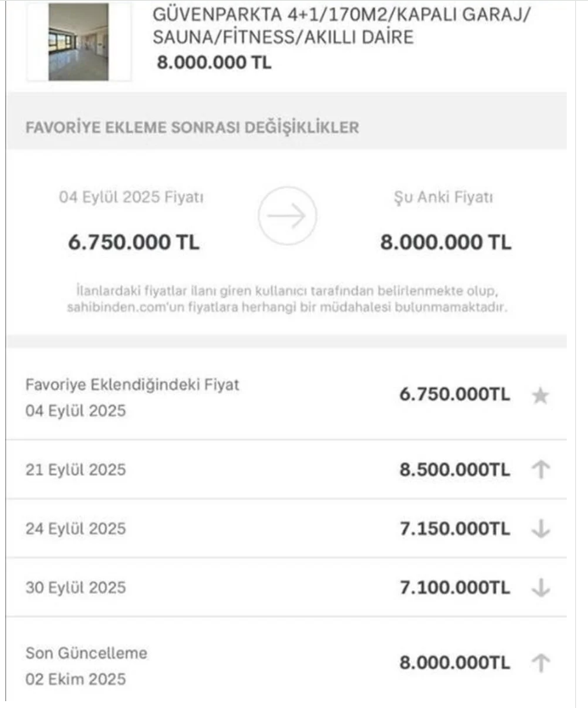Click the star icon beside 6.750.000TL
Image resolution: width=588 pixels, height=708 pixels.
pos(539,396)
